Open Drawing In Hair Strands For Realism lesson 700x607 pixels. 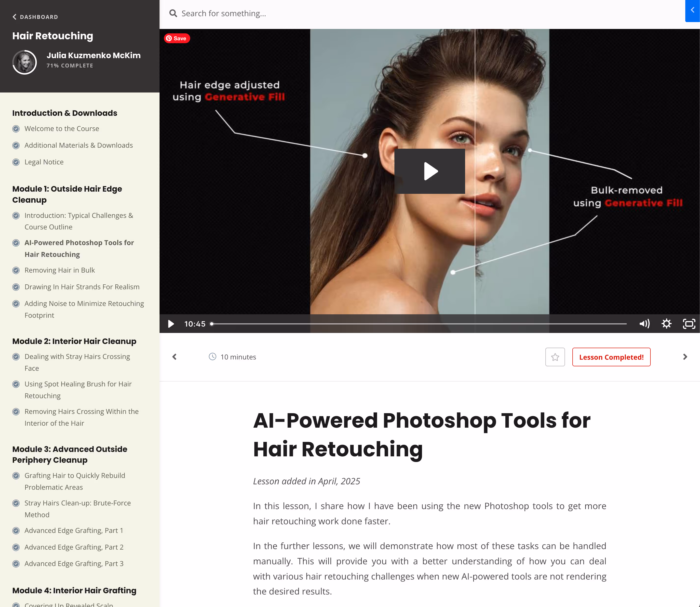point(82,287)
